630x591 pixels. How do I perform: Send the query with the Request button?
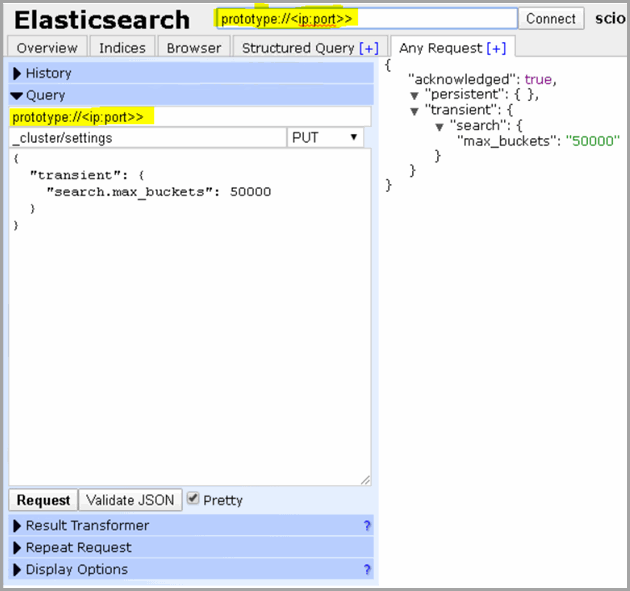43,500
